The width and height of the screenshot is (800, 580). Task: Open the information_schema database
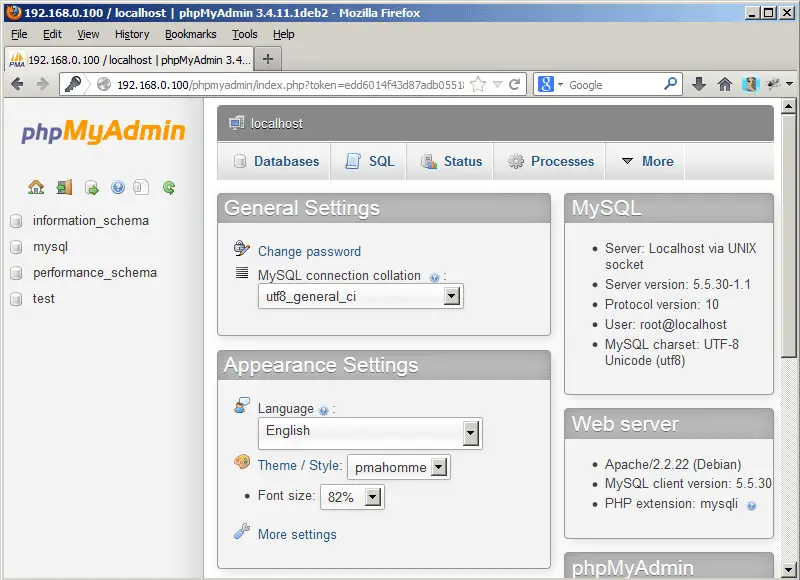pyautogui.click(x=91, y=220)
